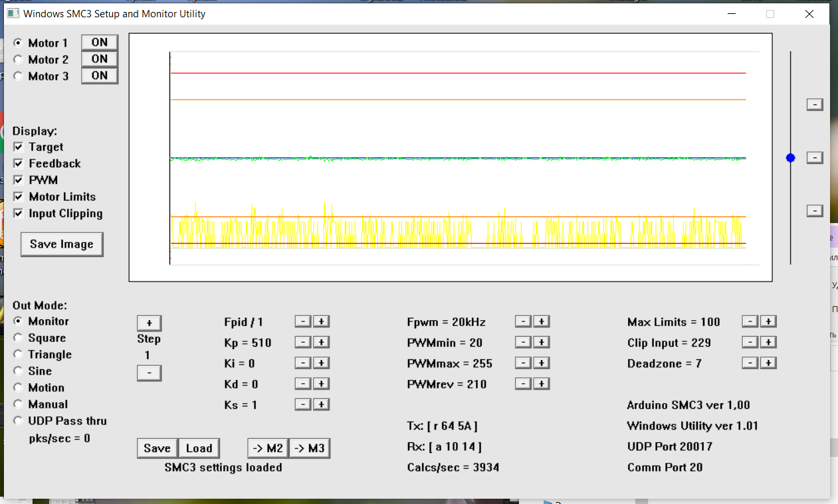838x504 pixels.
Task: Decrease the PWMmin value
Action: [523, 342]
